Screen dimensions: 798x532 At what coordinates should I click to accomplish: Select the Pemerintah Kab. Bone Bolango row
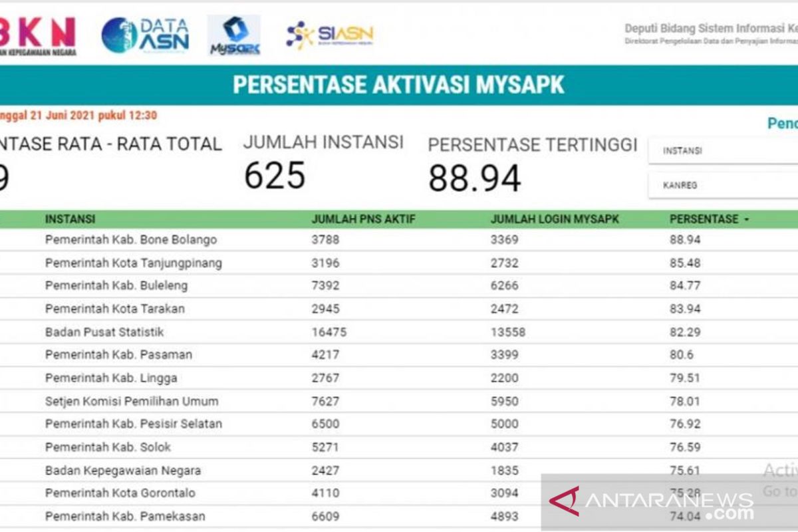point(399,239)
